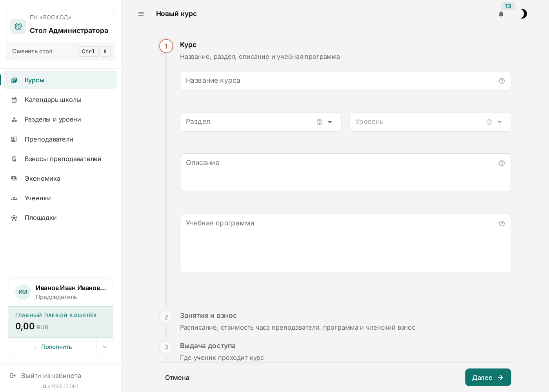Viewport: 549px width, 392px height.
Task: Focus the Название курса input field
Action: click(x=345, y=81)
